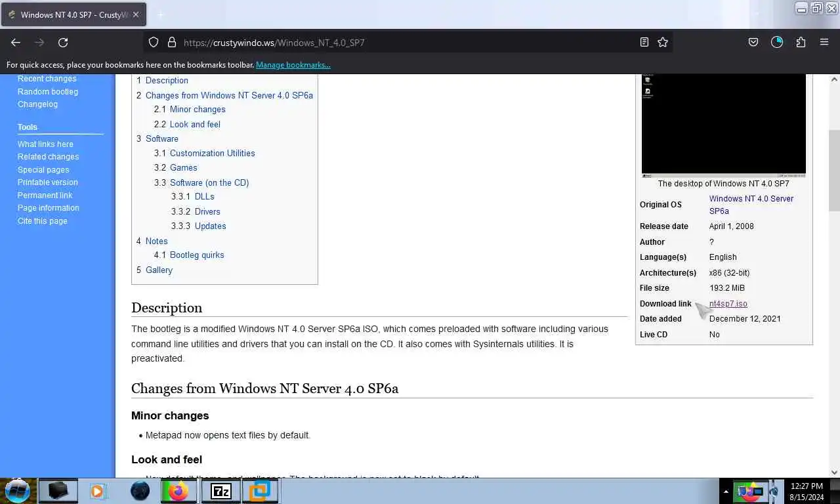Go back to the previous page
The width and height of the screenshot is (840, 504).
click(16, 42)
